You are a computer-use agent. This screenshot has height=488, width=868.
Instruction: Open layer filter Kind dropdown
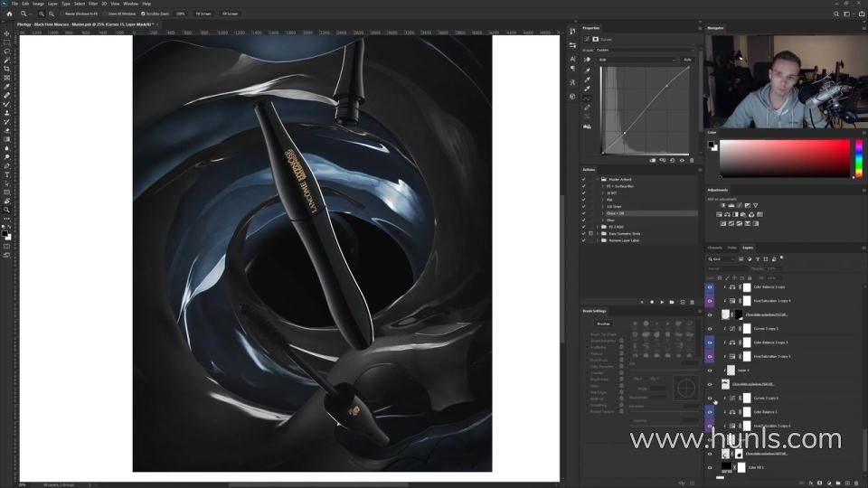click(x=721, y=259)
